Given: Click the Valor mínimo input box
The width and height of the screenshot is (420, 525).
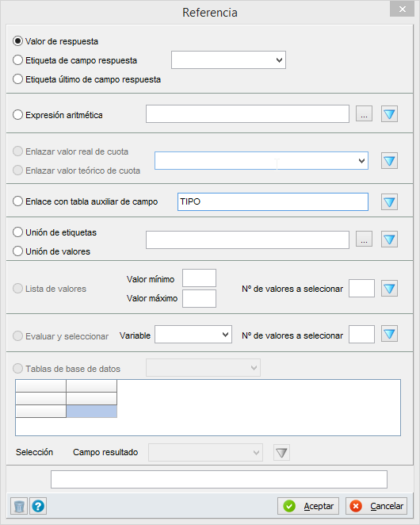Looking at the screenshot, I should pyautogui.click(x=199, y=278).
